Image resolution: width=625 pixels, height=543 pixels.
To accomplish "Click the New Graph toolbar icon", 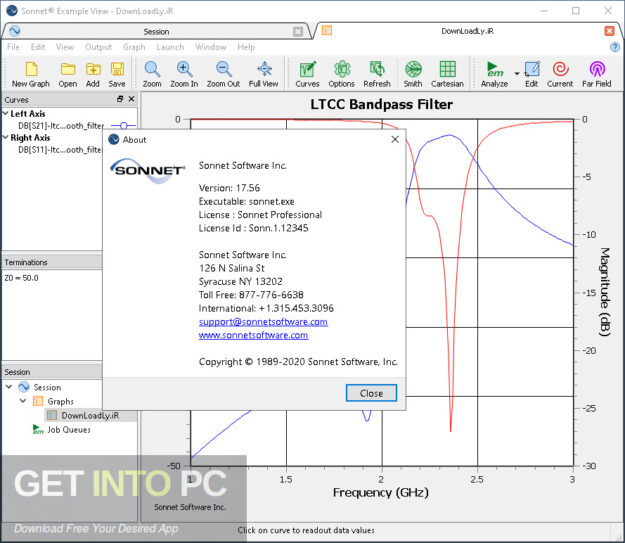I will click(x=31, y=74).
